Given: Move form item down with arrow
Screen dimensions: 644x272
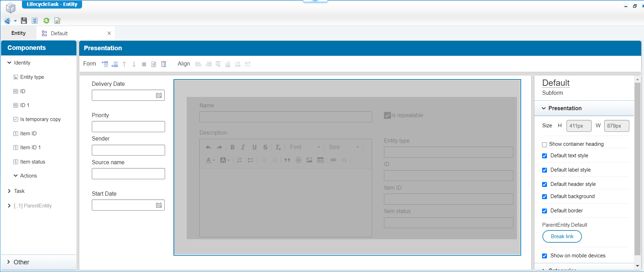Looking at the screenshot, I should (134, 64).
